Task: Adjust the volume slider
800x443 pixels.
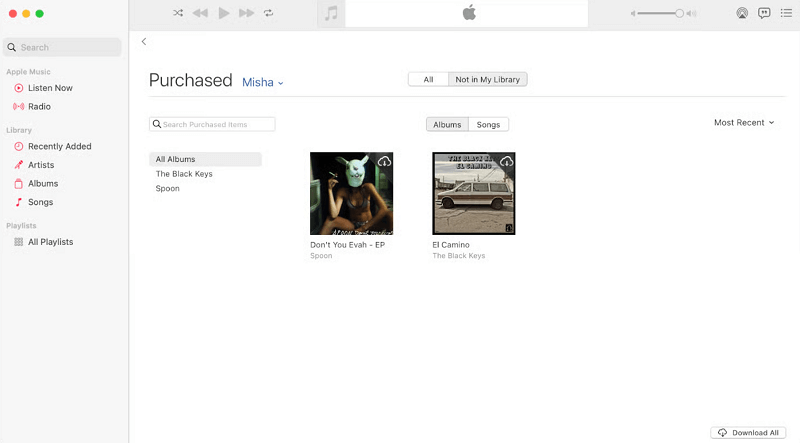Action: (x=660, y=14)
